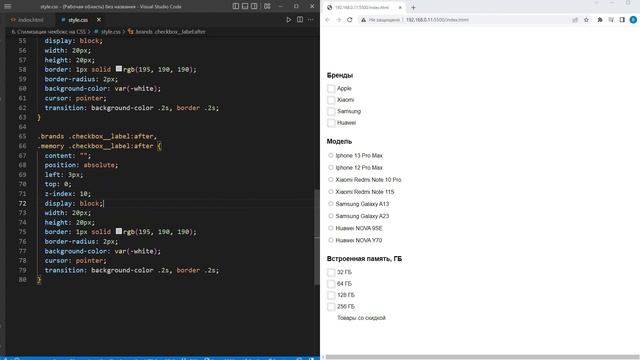Open editor More Actions ellipsis

point(311,20)
